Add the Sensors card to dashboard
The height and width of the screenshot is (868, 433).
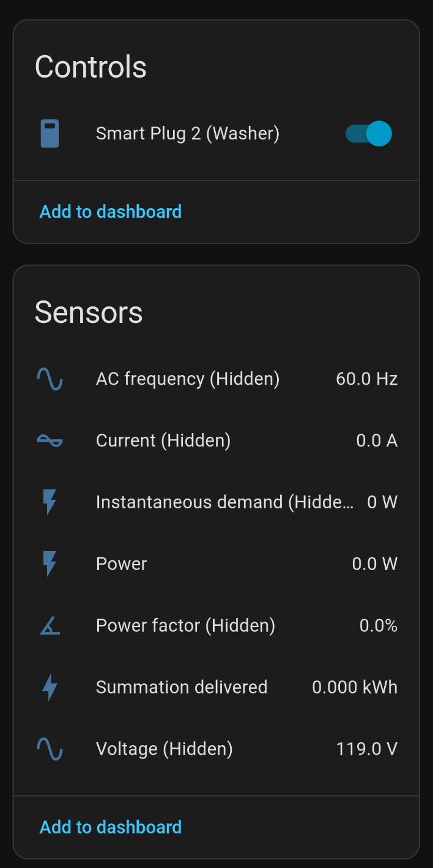click(111, 827)
